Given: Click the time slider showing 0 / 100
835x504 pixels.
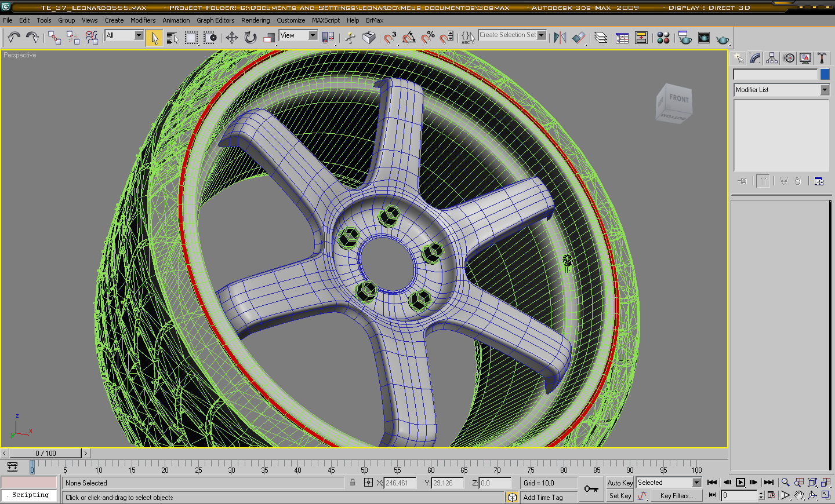Looking at the screenshot, I should point(46,453).
